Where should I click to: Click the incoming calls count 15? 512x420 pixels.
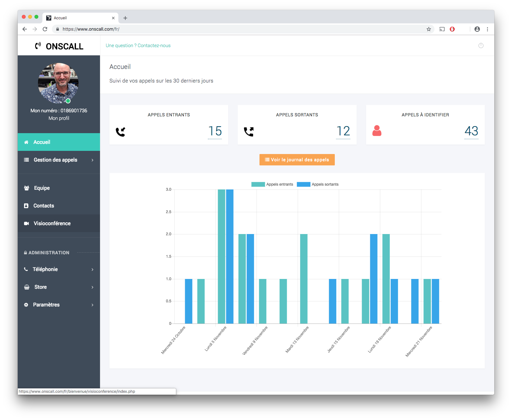[215, 131]
